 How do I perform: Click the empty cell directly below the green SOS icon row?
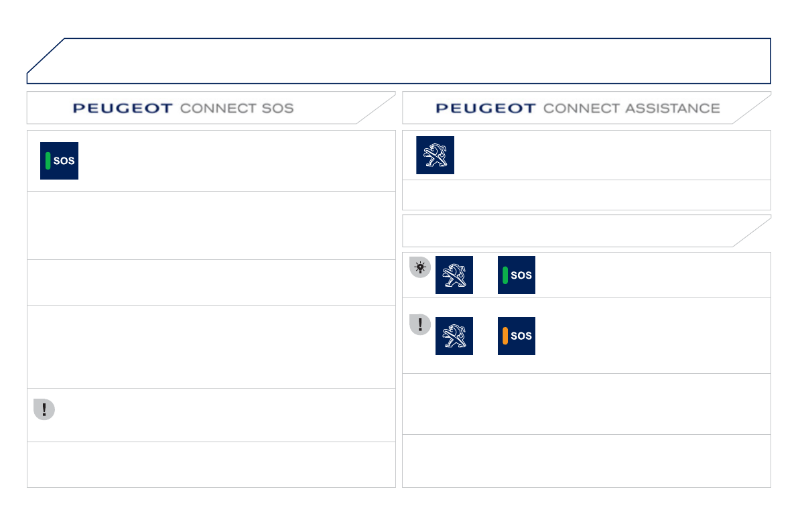click(x=211, y=225)
